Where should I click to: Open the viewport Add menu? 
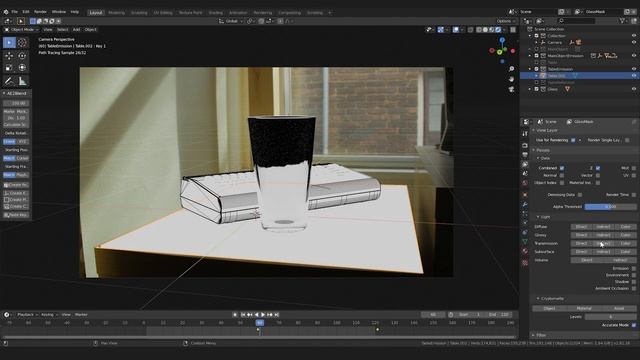coord(76,29)
